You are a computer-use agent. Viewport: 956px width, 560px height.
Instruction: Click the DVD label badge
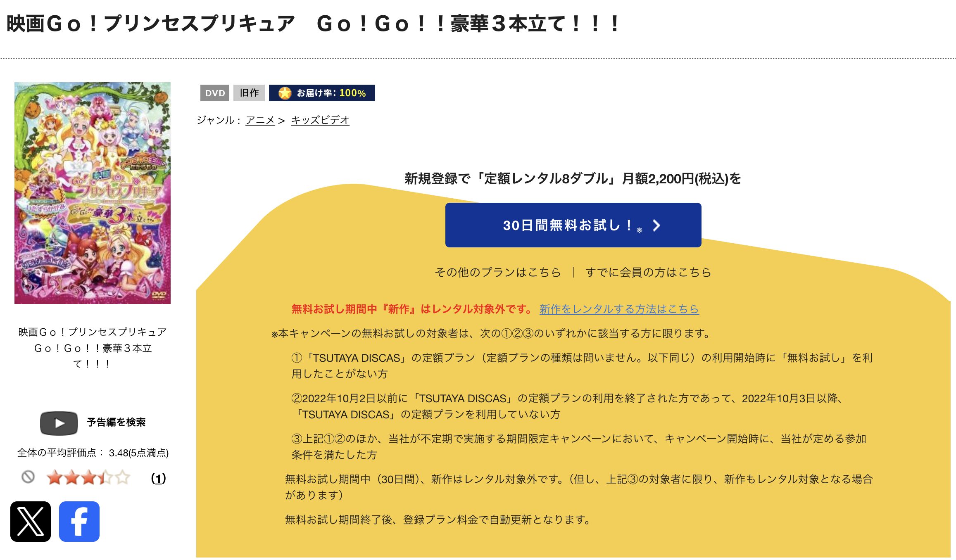click(x=215, y=93)
